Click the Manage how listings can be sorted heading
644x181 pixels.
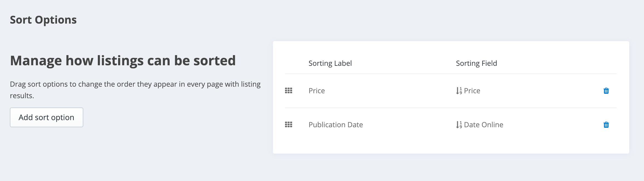(123, 61)
